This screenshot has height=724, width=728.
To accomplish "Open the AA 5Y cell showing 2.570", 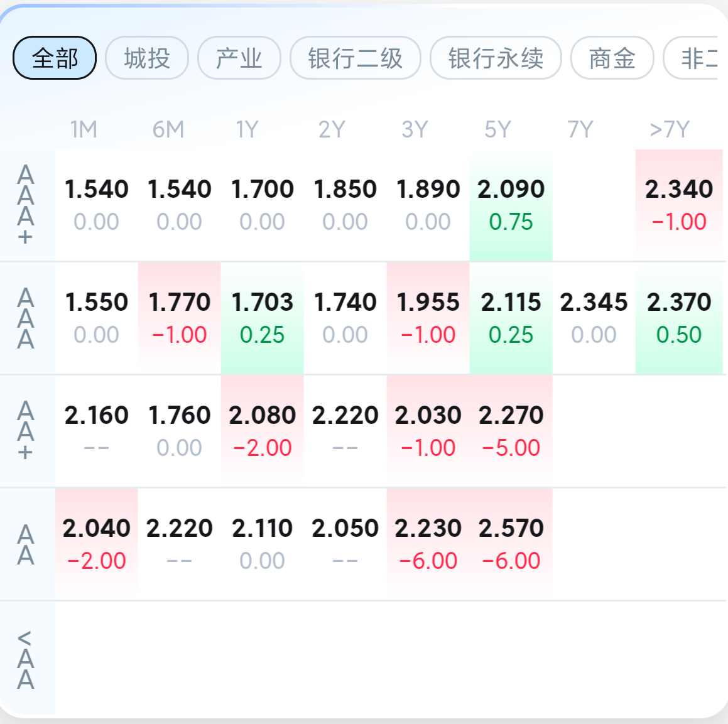I will [x=511, y=544].
